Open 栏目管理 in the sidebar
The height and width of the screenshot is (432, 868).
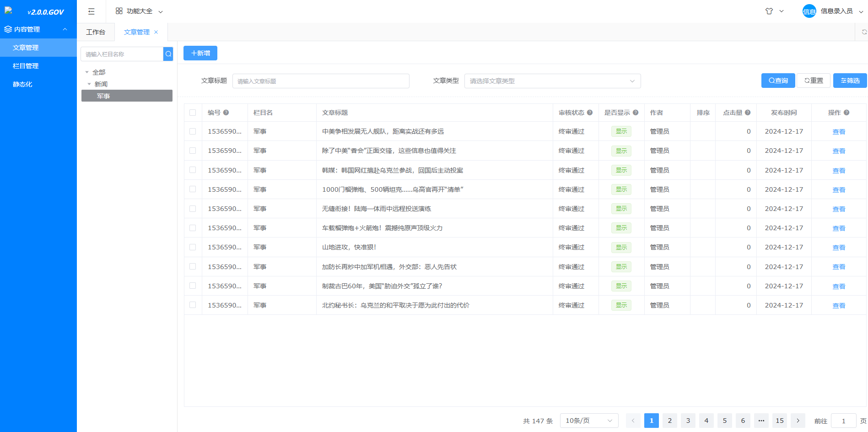pos(26,66)
